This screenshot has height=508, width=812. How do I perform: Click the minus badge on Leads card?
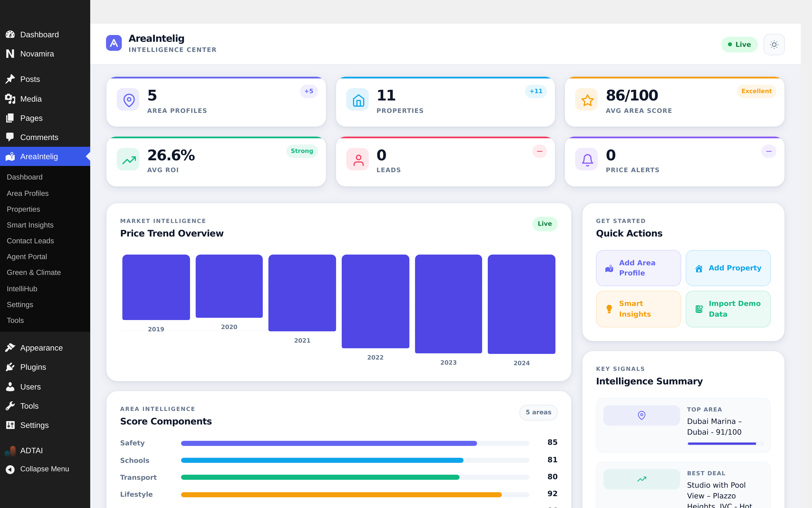540,151
